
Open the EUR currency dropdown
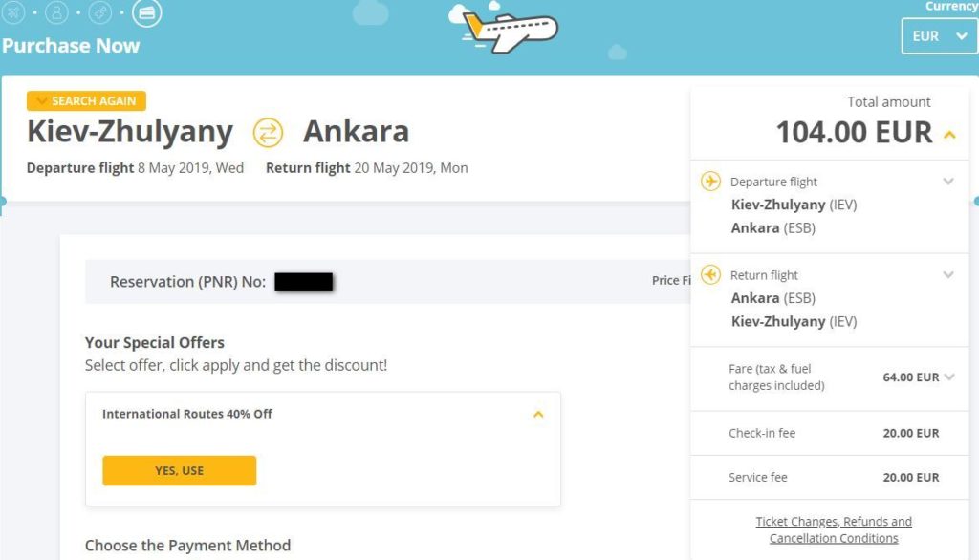(x=940, y=36)
